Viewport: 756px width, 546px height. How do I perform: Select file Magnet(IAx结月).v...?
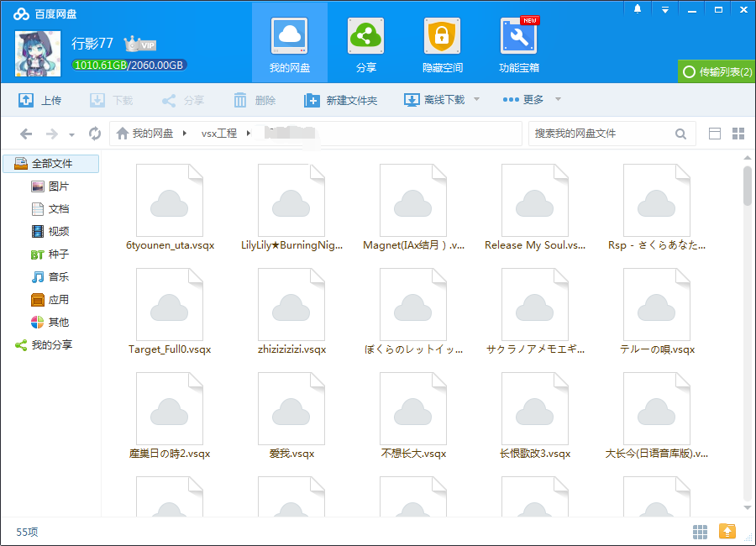coord(413,207)
